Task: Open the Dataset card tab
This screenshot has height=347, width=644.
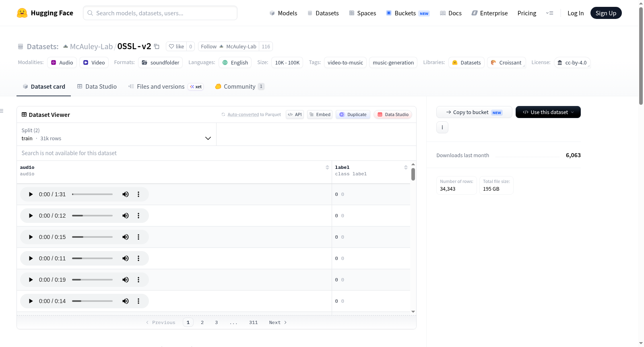Action: click(43, 86)
